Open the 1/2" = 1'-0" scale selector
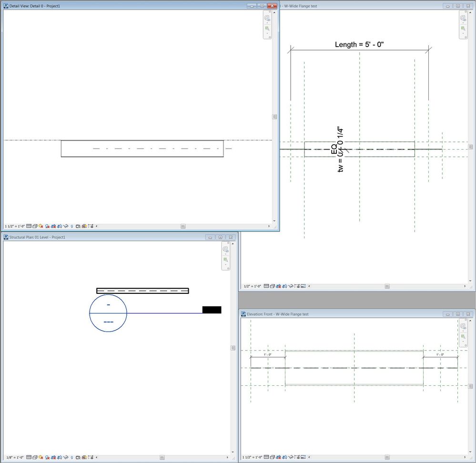The height and width of the screenshot is (463, 476). [252, 286]
